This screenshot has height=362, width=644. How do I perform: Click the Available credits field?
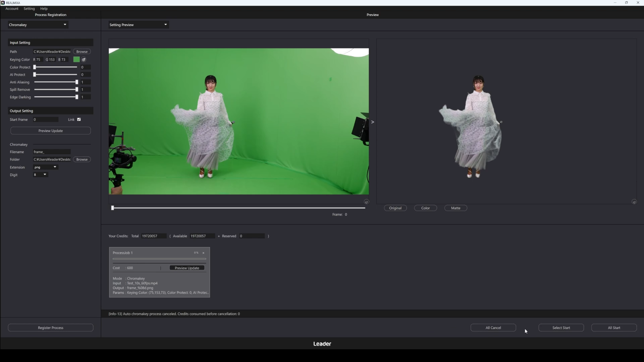(202, 236)
